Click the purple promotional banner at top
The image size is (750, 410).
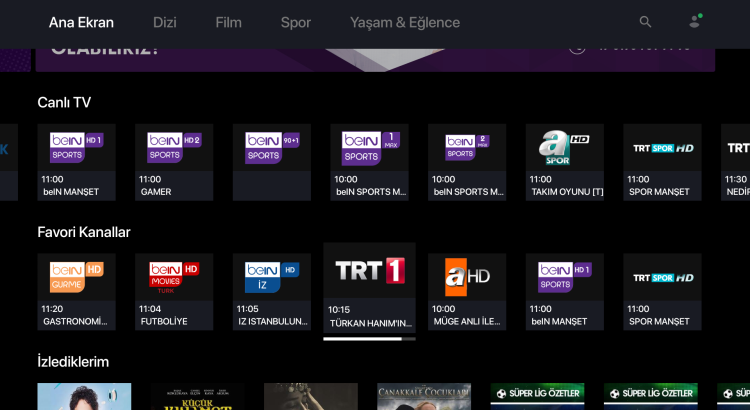(x=375, y=60)
